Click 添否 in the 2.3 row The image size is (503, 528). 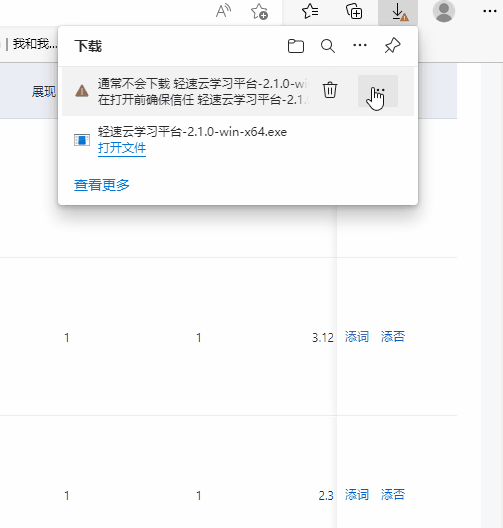(393, 495)
